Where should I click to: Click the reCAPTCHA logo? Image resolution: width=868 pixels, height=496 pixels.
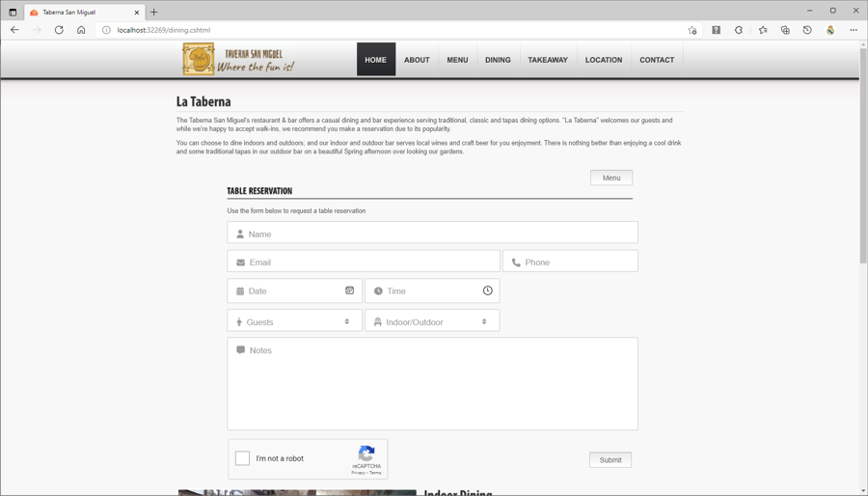[x=366, y=454]
